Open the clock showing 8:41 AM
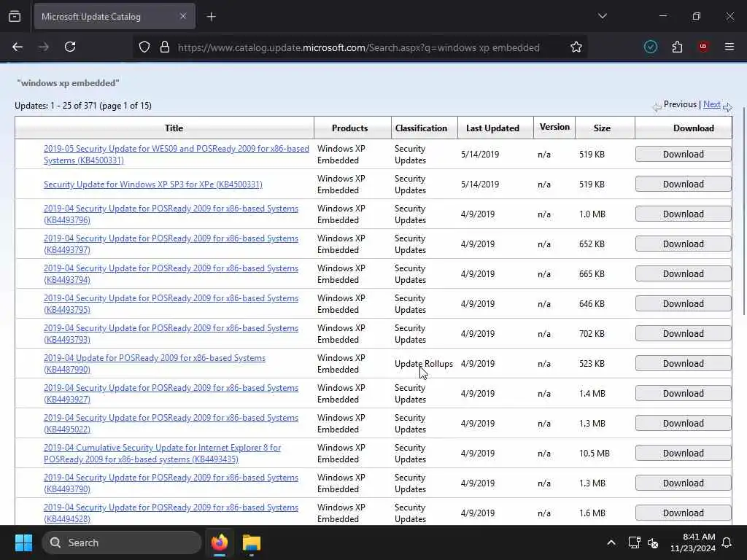 (693, 542)
